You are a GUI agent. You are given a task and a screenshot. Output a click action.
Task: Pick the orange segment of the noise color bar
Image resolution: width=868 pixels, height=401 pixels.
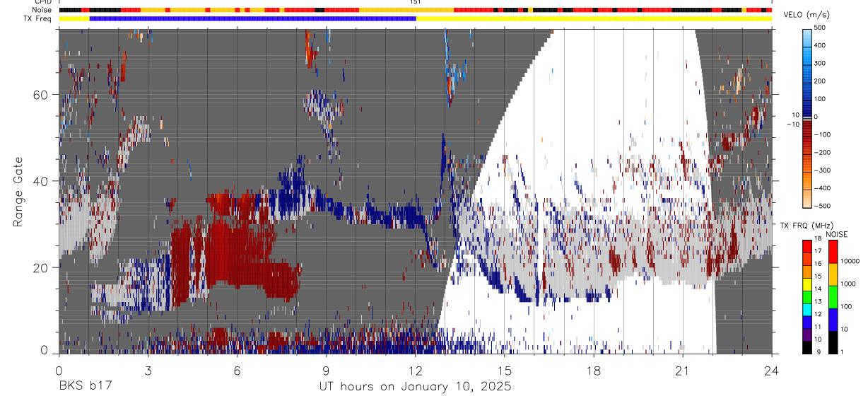click(833, 274)
